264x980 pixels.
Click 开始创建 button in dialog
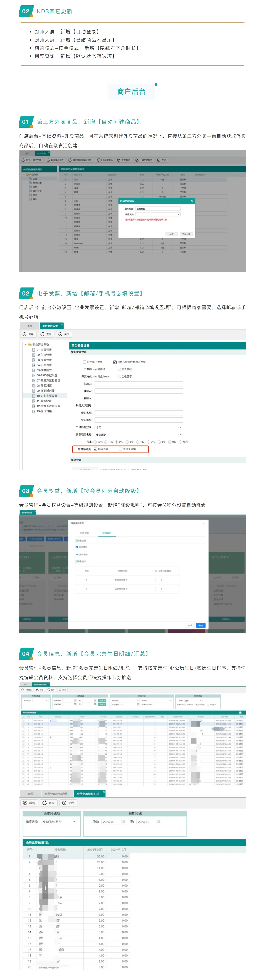(x=186, y=234)
